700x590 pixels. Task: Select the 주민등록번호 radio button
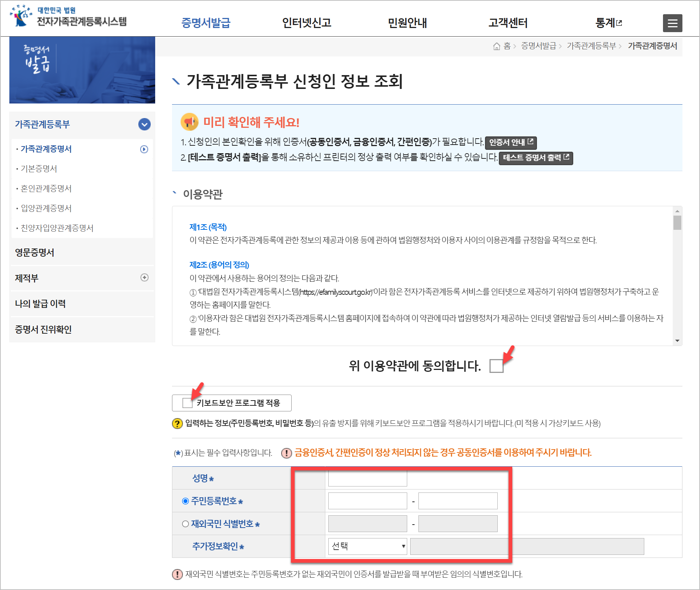(x=185, y=501)
